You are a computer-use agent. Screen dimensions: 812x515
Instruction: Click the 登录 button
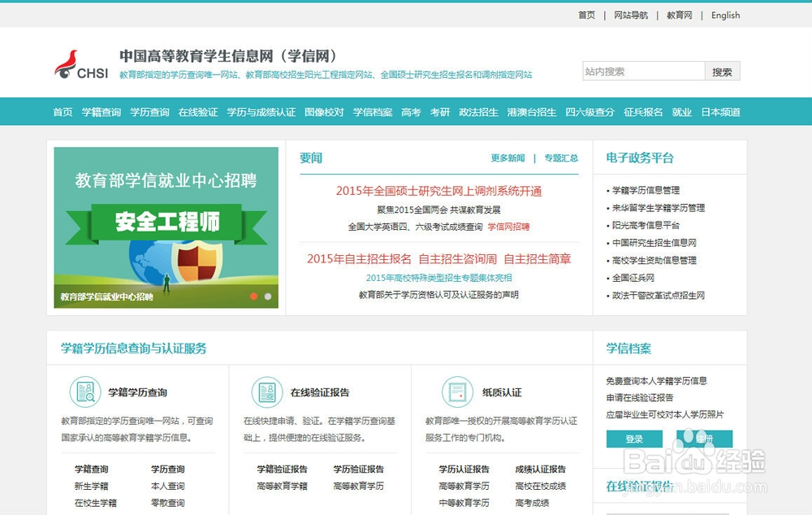[x=634, y=439]
